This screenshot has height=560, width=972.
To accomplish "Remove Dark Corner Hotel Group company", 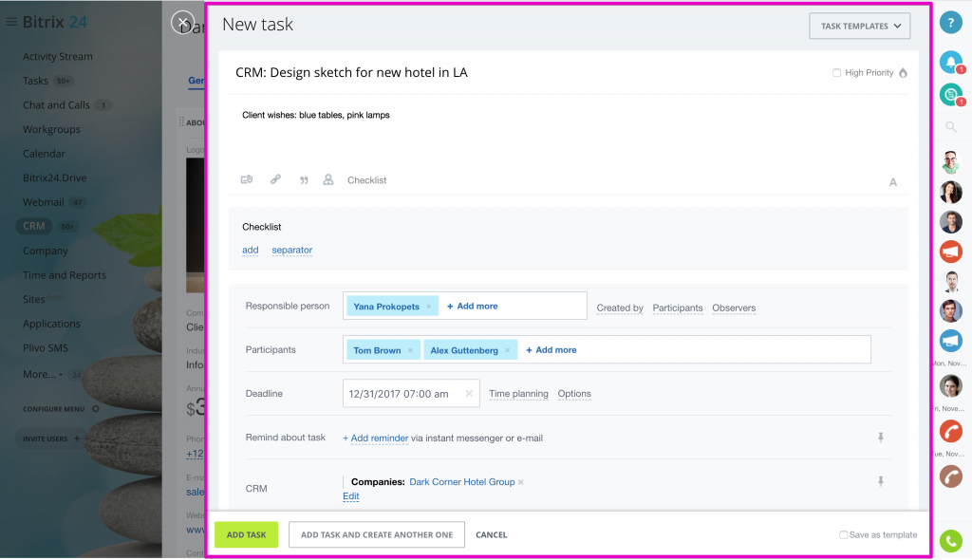I will coord(521,482).
